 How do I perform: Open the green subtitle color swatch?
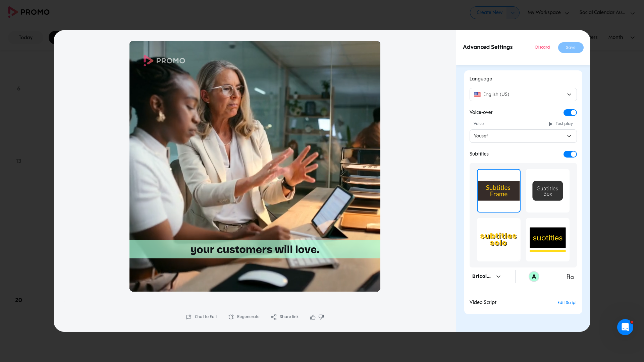pos(534,277)
